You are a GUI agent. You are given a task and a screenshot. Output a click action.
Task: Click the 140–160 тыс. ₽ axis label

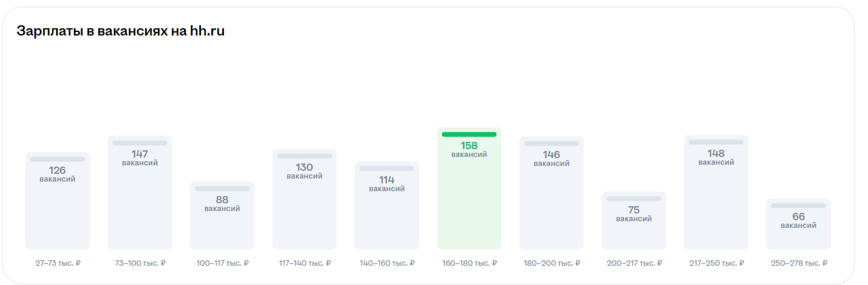[387, 263]
